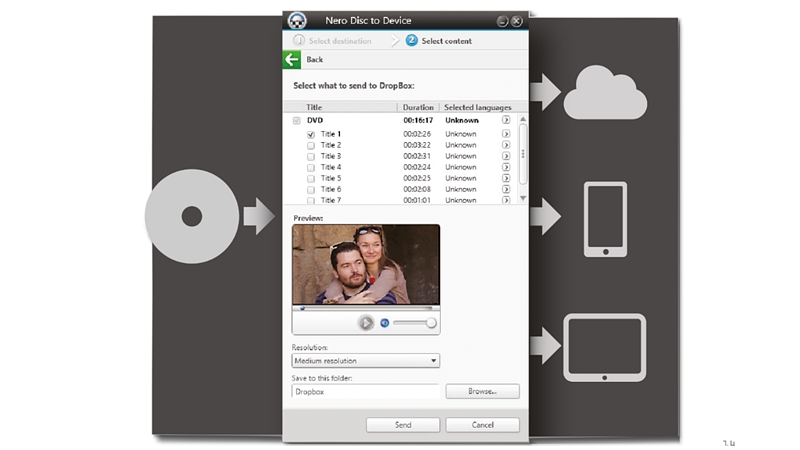Check the Title 7 checkbox
This screenshot has width=800, height=450.
pos(311,201)
